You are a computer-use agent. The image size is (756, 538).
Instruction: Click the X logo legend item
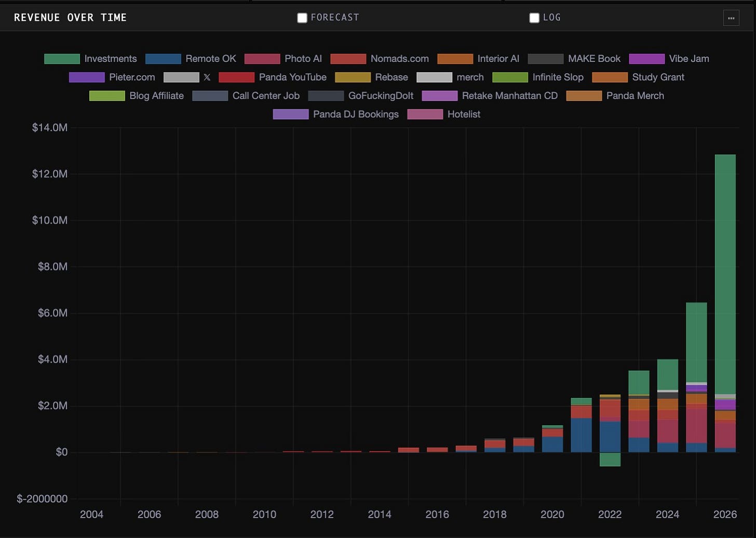(x=207, y=77)
